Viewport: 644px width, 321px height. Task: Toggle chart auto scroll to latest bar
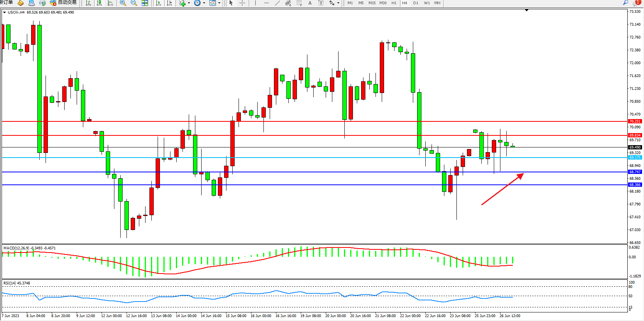click(158, 3)
